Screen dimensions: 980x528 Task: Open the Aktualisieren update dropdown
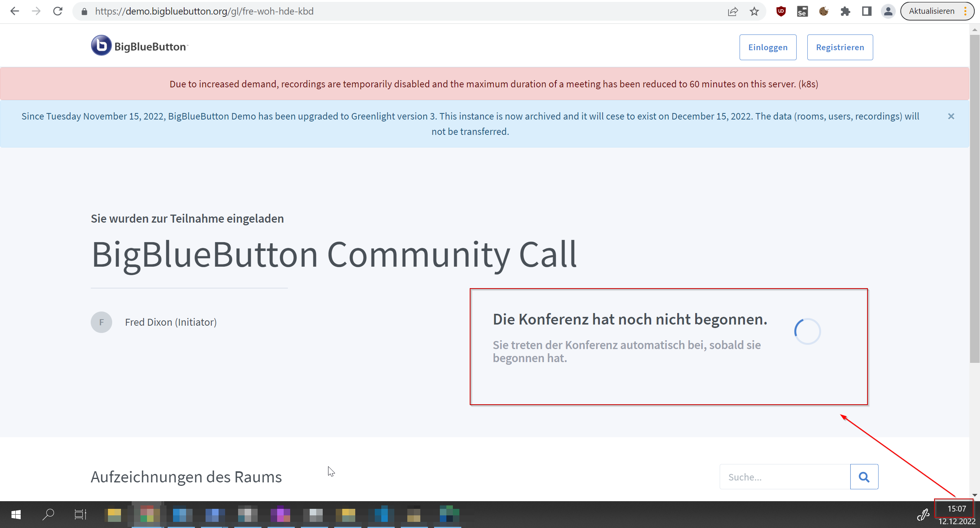pos(932,11)
